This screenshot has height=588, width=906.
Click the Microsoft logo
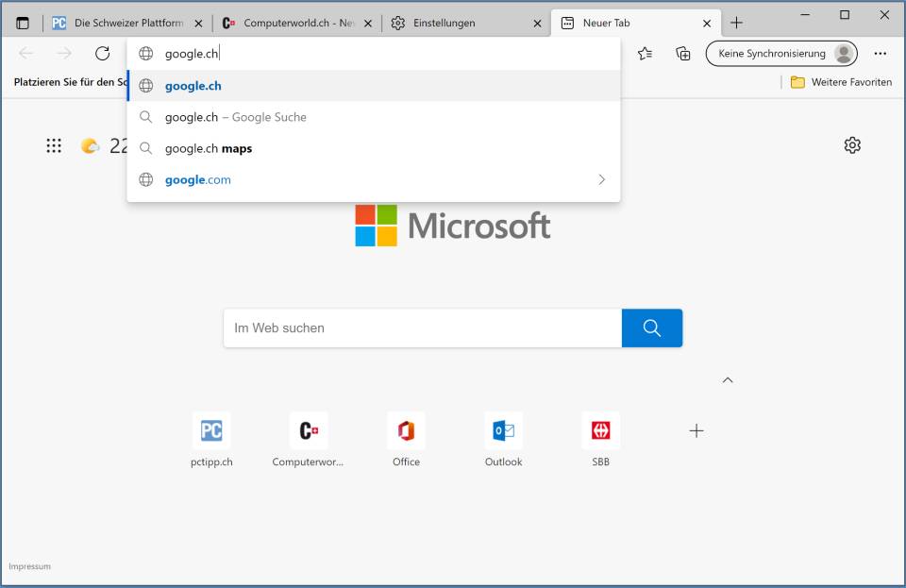(x=452, y=226)
